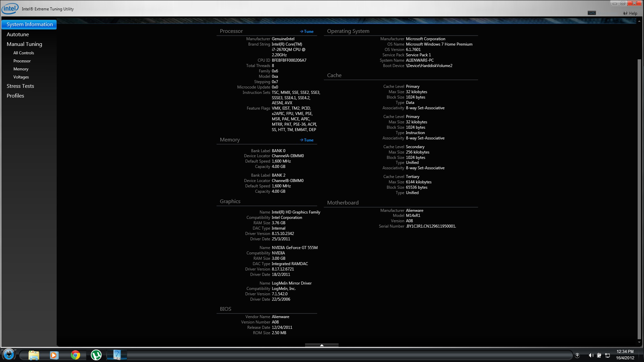Image resolution: width=644 pixels, height=362 pixels.
Task: Click the scroll-down arrow on scrollbar
Action: point(639,343)
